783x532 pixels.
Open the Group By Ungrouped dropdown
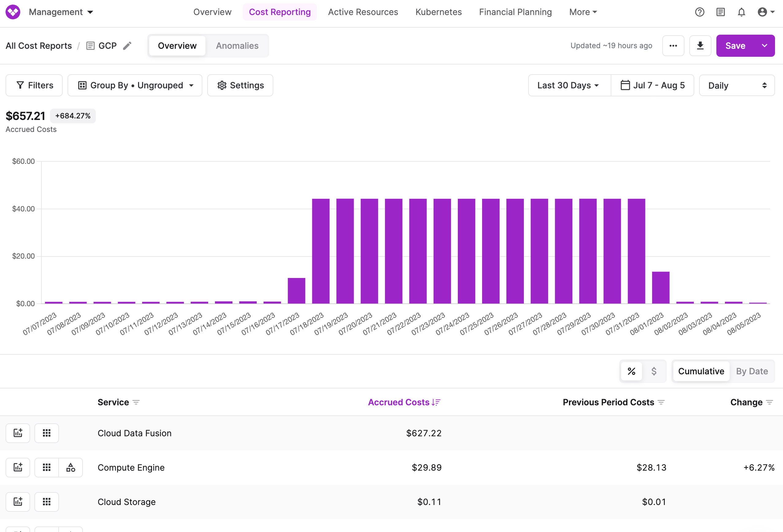135,85
